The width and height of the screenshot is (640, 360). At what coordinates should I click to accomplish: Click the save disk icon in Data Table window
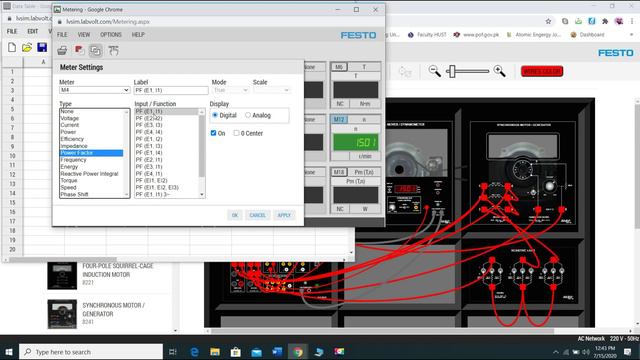(x=42, y=47)
